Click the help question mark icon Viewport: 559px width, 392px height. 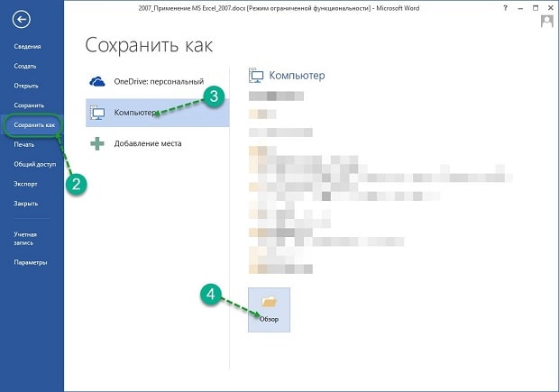click(505, 8)
